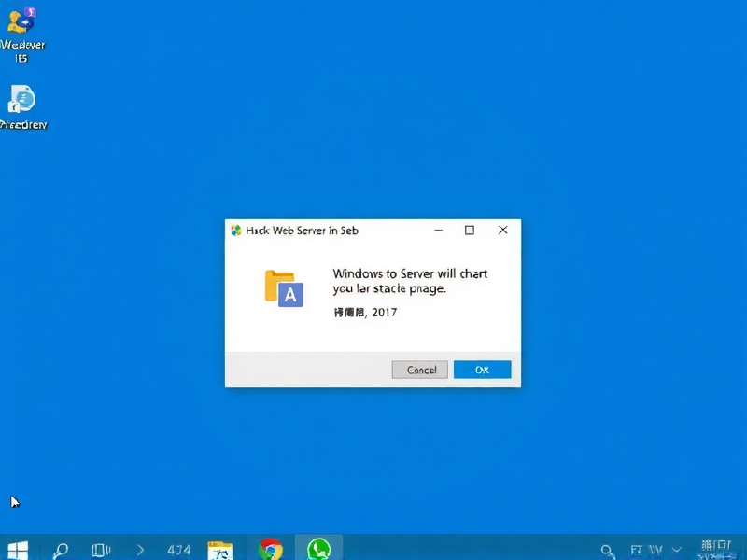
Task: Open the yellow notepad app in taskbar
Action: pos(220,550)
